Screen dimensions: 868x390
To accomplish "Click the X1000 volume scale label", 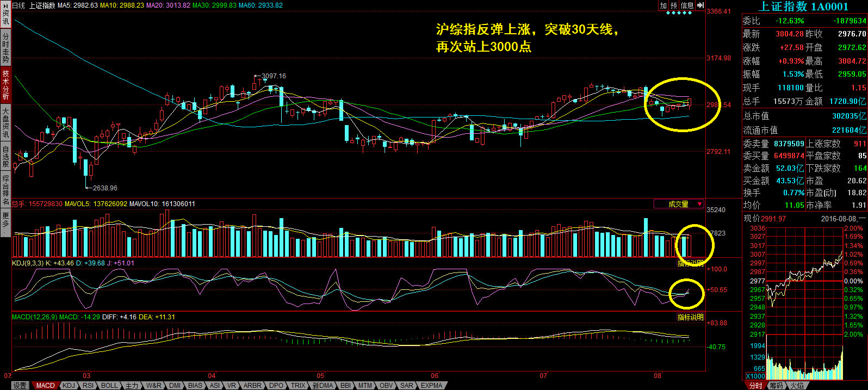I will tap(755, 376).
